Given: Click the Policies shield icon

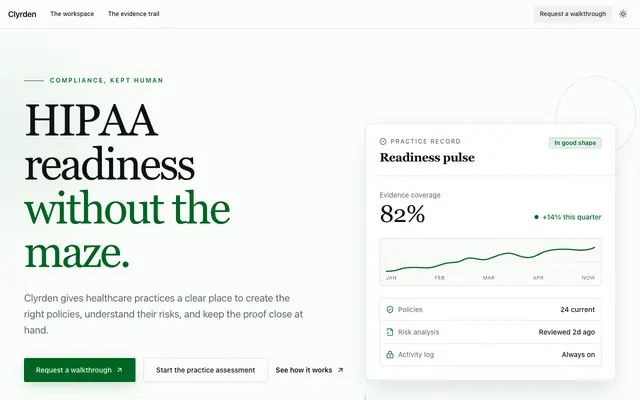Looking at the screenshot, I should [x=390, y=309].
